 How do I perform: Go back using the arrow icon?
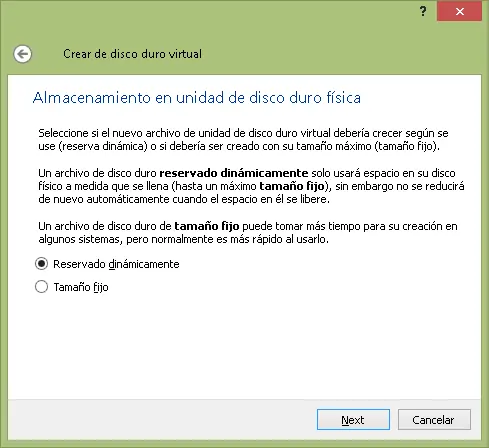(x=23, y=54)
